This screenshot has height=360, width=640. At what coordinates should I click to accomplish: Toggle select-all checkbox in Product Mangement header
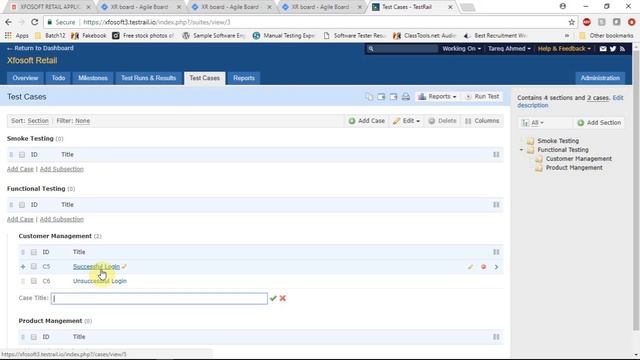pyautogui.click(x=34, y=337)
